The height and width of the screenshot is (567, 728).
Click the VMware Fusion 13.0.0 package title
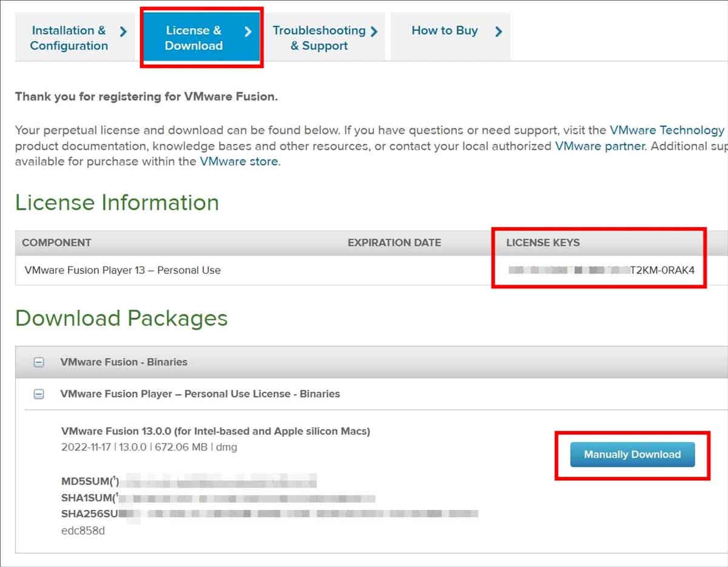coord(215,432)
